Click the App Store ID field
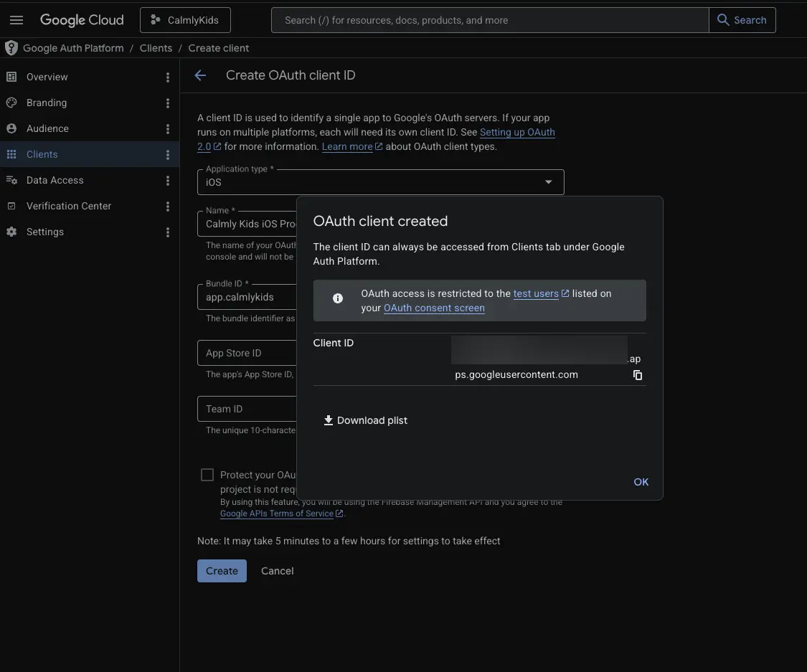 click(x=247, y=353)
